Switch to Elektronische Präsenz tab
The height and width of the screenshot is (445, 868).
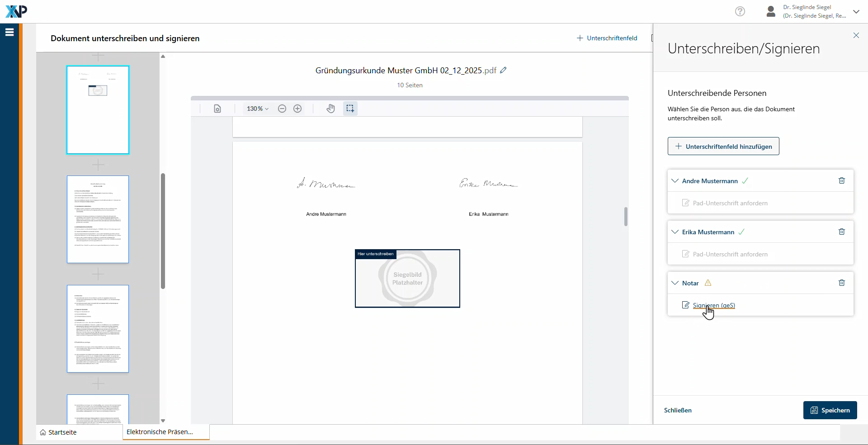click(x=160, y=432)
